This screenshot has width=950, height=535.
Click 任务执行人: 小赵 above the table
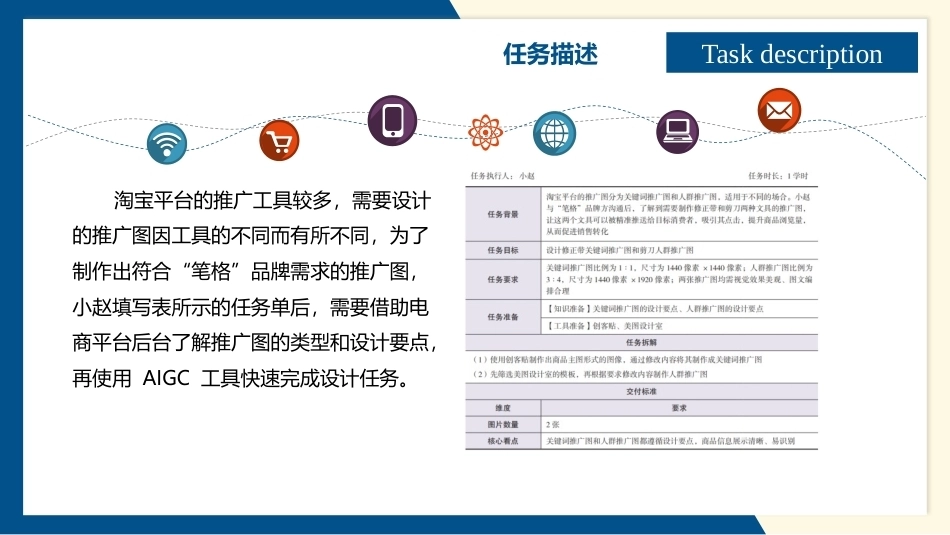click(x=502, y=176)
